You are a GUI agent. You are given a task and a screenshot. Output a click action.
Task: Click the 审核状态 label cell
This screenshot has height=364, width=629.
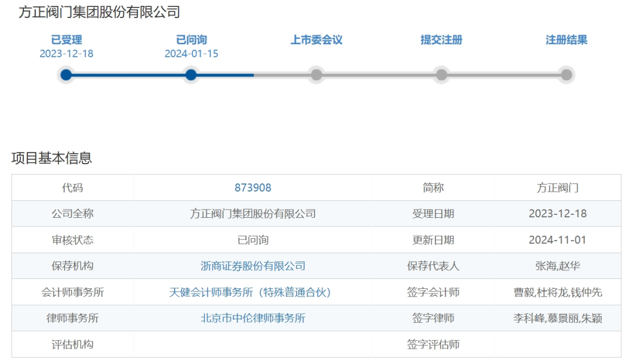pos(73,240)
